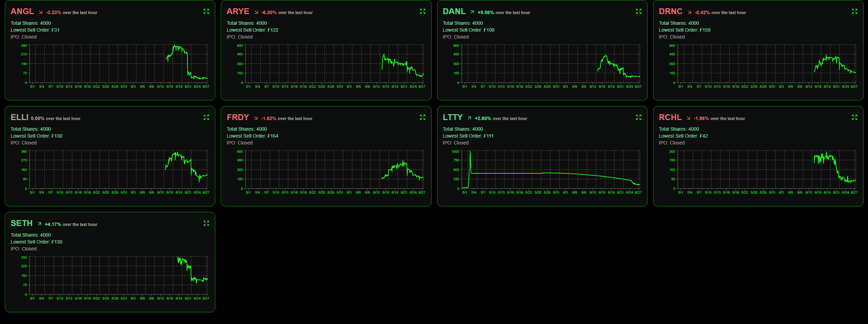This screenshot has height=324, width=868.
Task: Open the DANL stock title
Action: (454, 11)
